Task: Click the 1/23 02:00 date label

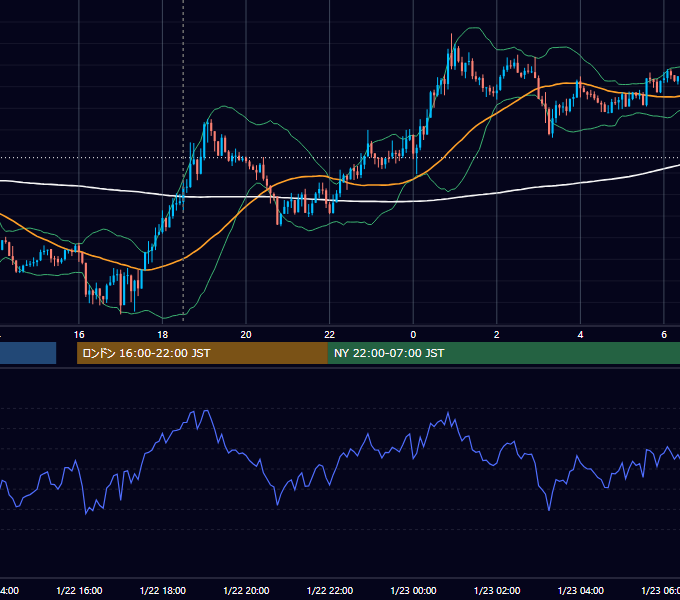Action: coord(497,590)
